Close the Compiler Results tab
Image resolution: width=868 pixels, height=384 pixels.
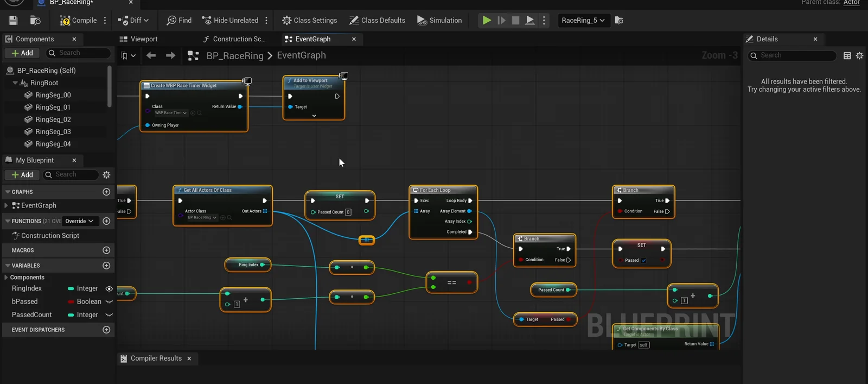click(x=189, y=358)
